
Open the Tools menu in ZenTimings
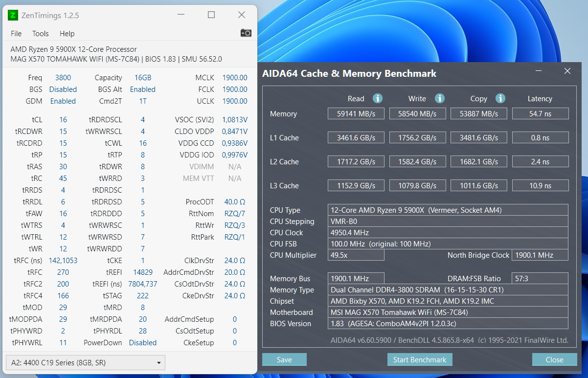point(41,34)
